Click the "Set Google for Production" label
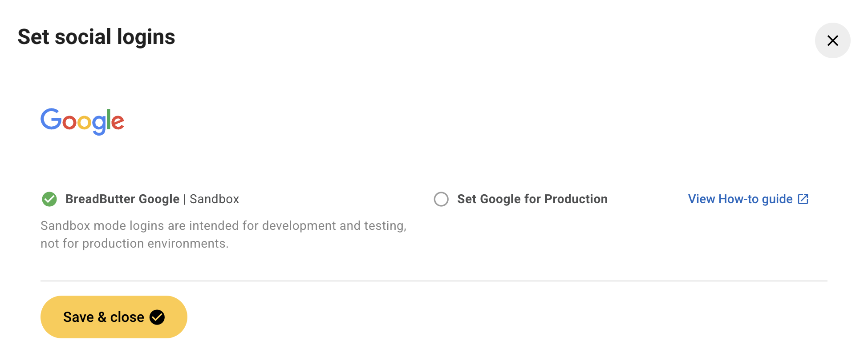 point(532,199)
